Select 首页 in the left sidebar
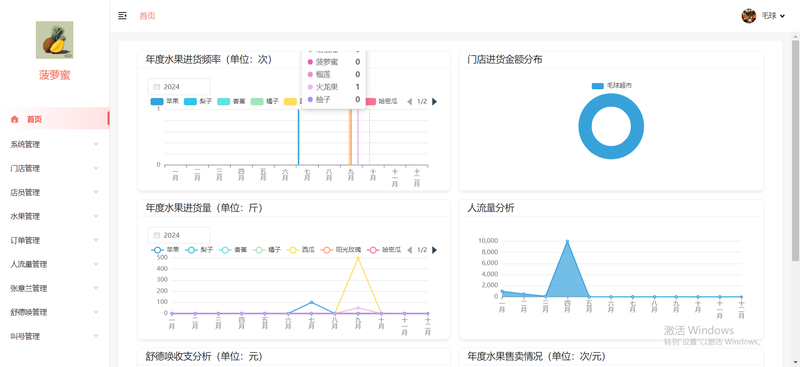This screenshot has height=367, width=800. click(x=55, y=119)
